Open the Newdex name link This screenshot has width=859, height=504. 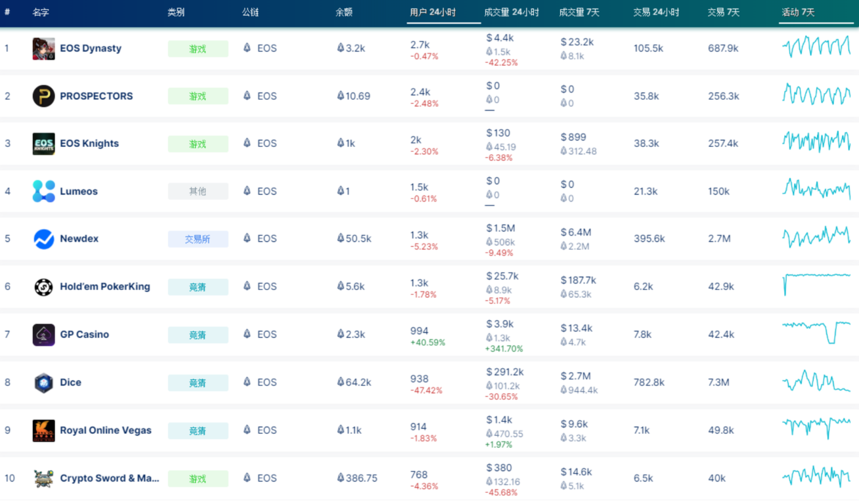point(79,239)
